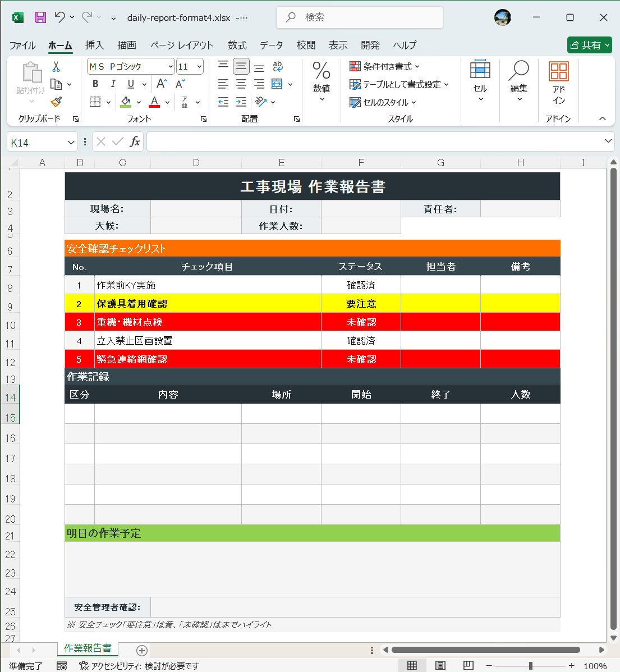
Task: Click the Paste clipboard icon
Action: (31, 72)
